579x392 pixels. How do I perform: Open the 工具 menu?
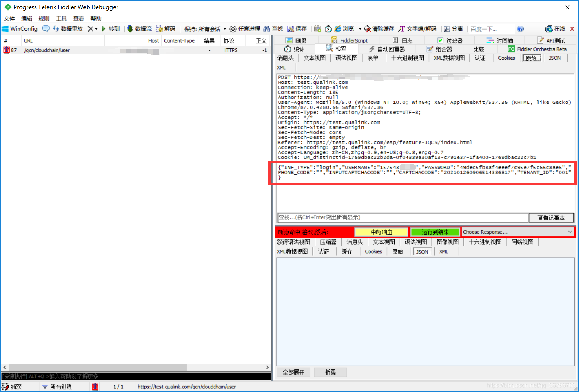(x=61, y=19)
